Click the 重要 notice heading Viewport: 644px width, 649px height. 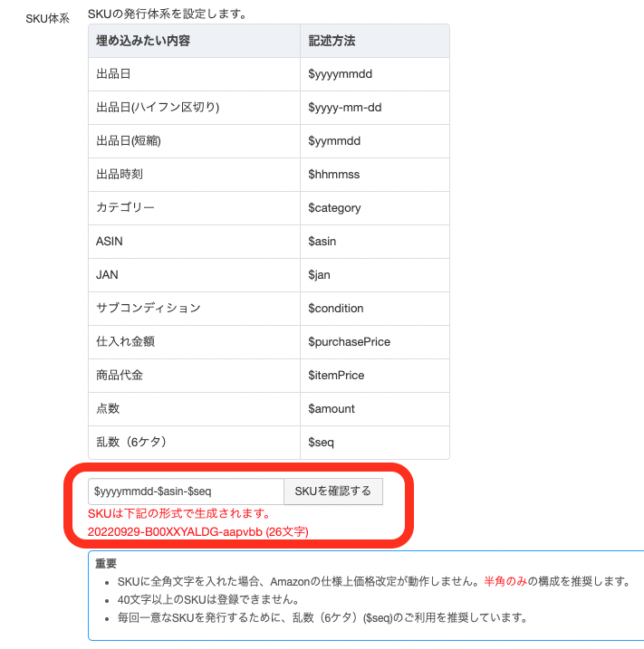click(106, 563)
